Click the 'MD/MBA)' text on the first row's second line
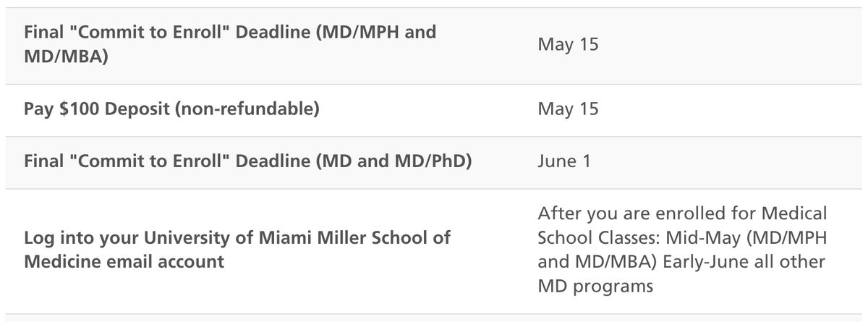The image size is (868, 322). point(66,56)
